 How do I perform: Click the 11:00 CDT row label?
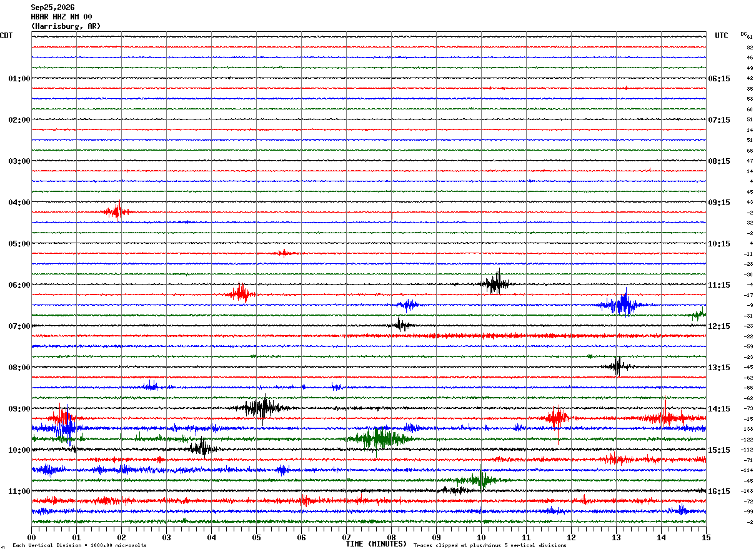[x=19, y=491]
